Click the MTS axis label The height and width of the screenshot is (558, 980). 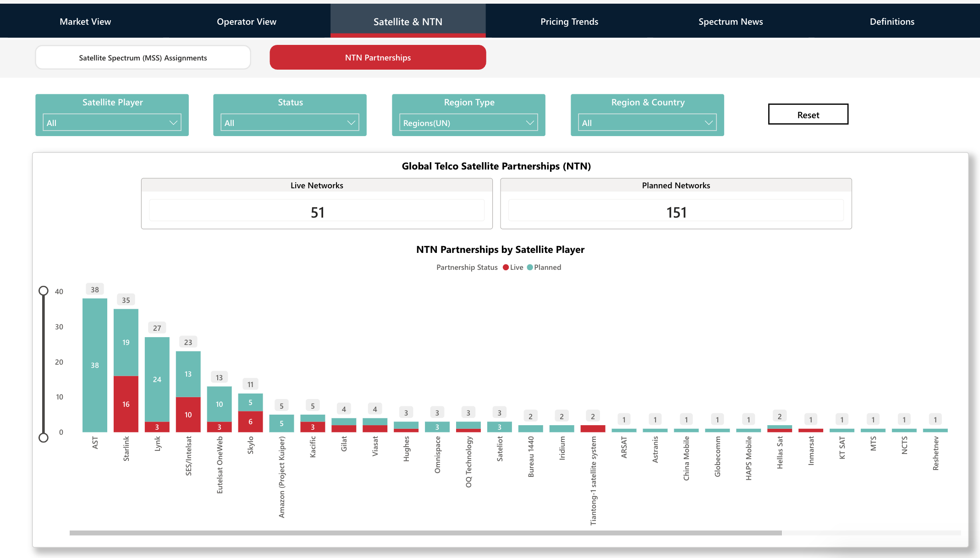[873, 443]
